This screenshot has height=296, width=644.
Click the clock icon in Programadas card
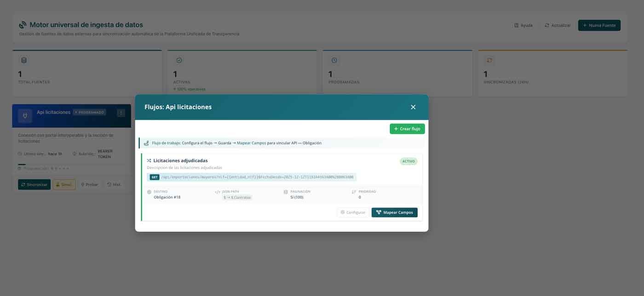pos(334,60)
